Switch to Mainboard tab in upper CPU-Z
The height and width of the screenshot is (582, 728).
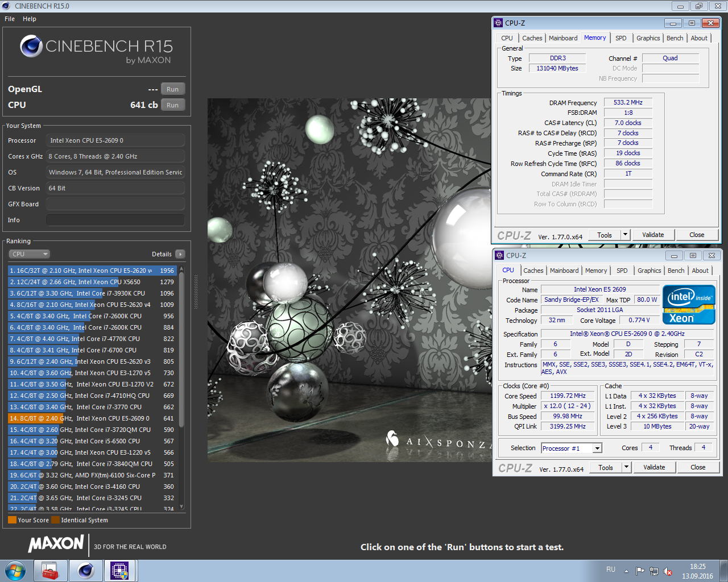(x=563, y=38)
